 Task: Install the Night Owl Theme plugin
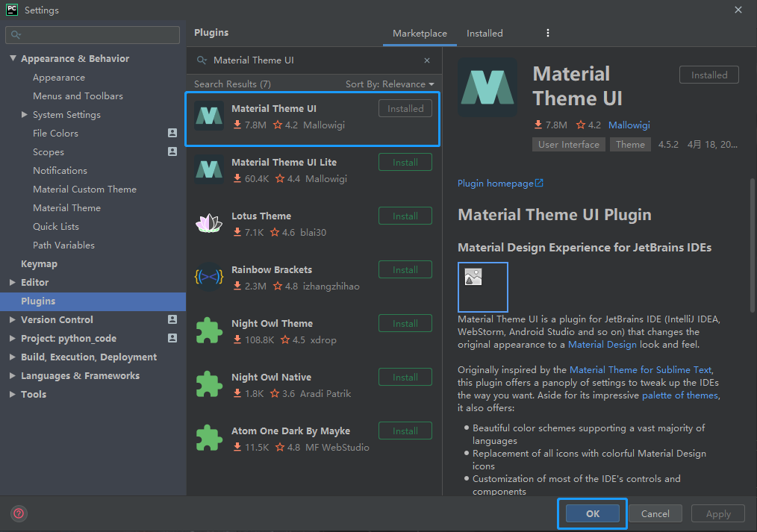point(405,324)
